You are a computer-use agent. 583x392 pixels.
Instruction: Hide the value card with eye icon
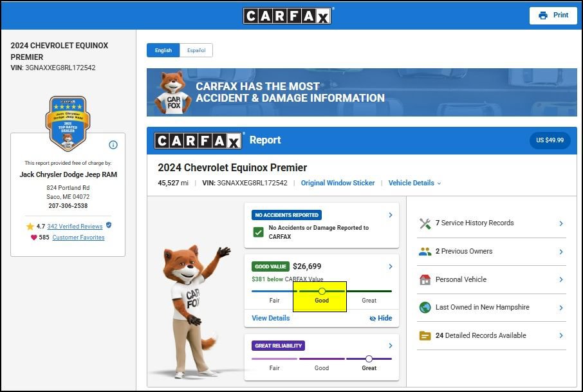coord(381,318)
